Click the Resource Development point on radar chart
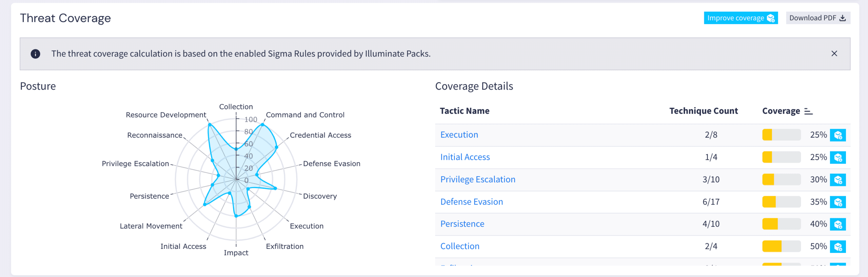This screenshot has height=277, width=868. 210,125
